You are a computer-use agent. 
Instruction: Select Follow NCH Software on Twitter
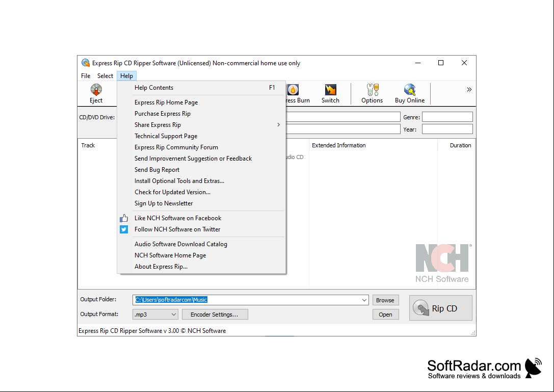[x=201, y=229]
